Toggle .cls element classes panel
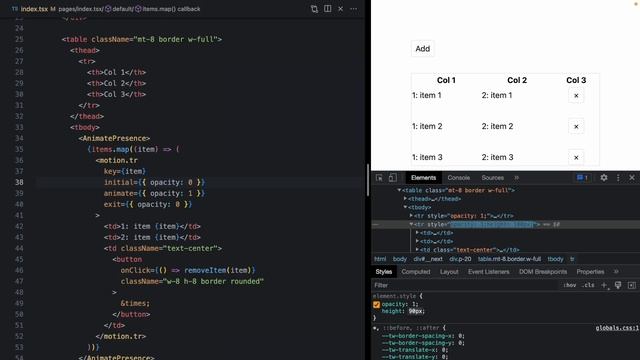The image size is (640, 360). [x=588, y=285]
